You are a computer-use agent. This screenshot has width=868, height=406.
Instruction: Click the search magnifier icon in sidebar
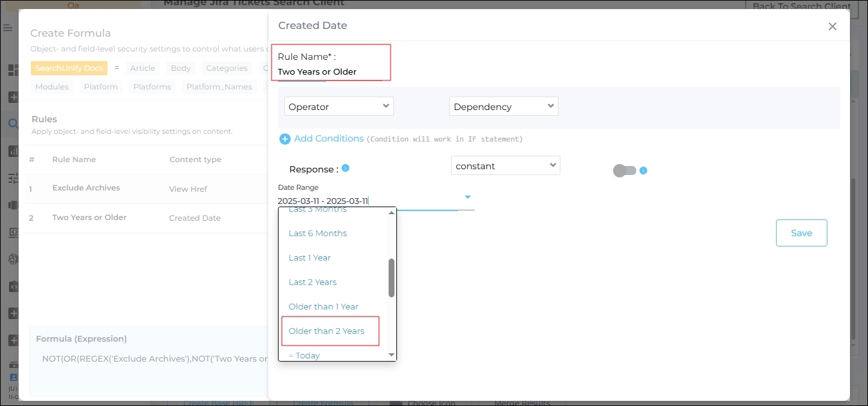pyautogui.click(x=12, y=124)
